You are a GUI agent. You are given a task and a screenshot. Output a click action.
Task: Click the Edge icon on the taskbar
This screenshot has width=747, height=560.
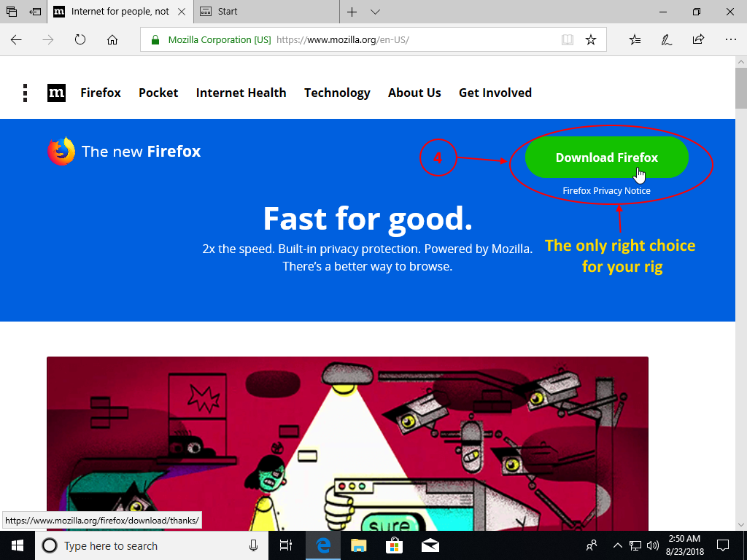(322, 545)
